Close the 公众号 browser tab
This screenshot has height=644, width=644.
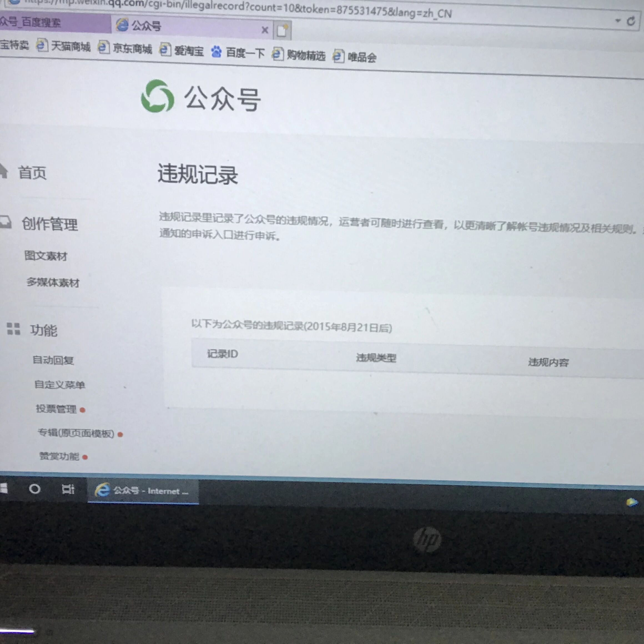(265, 30)
